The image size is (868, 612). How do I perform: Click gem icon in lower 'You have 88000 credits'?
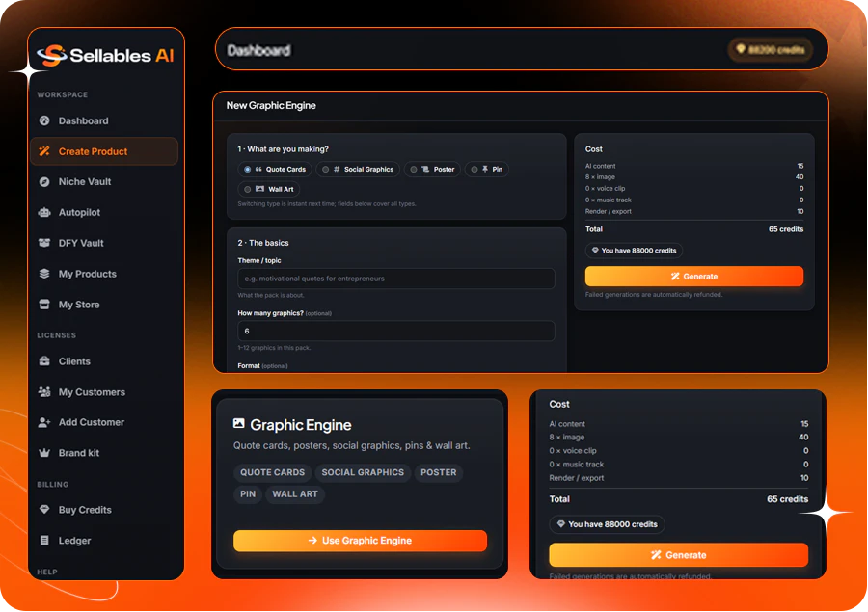point(560,523)
